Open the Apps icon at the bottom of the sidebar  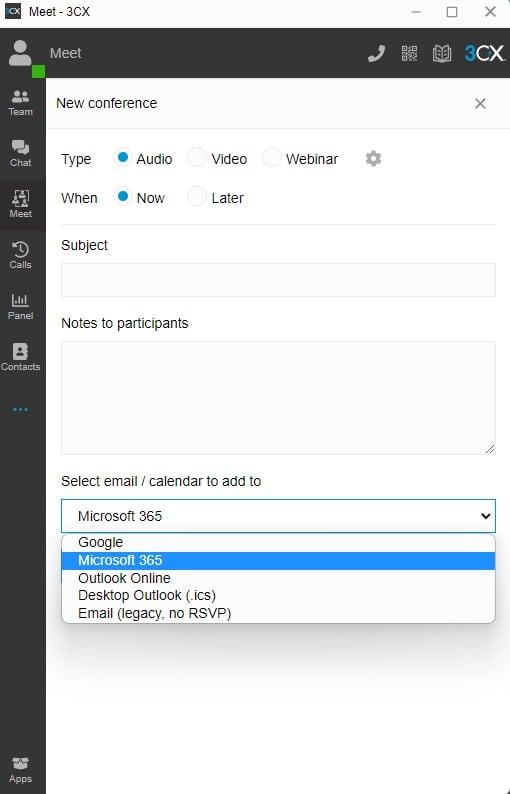tap(20, 770)
